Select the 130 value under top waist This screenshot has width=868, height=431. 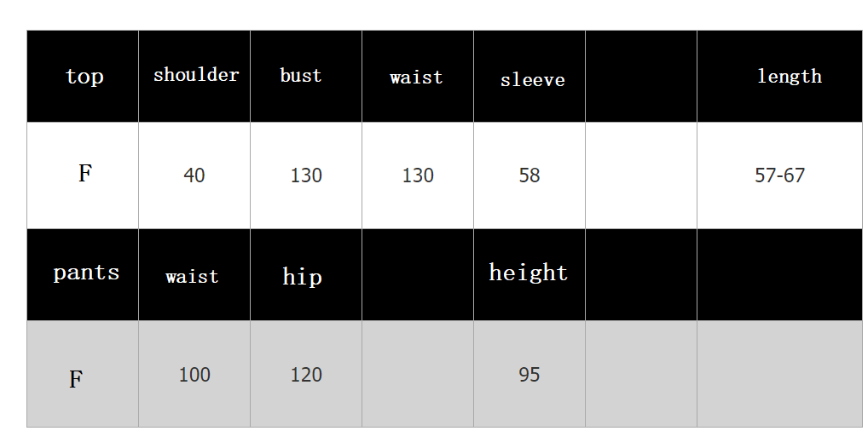coord(418,175)
